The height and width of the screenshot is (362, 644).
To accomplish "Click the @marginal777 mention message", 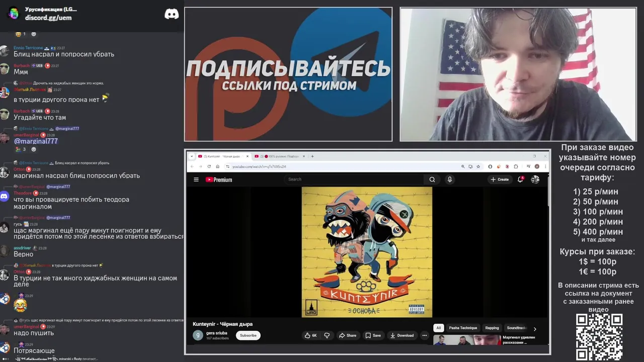I will click(36, 141).
